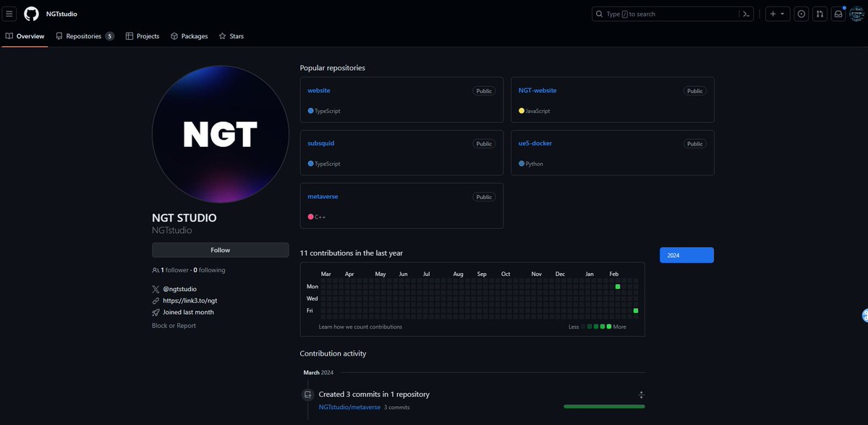View the 0 following list
This screenshot has height=425, width=868.
click(209, 270)
